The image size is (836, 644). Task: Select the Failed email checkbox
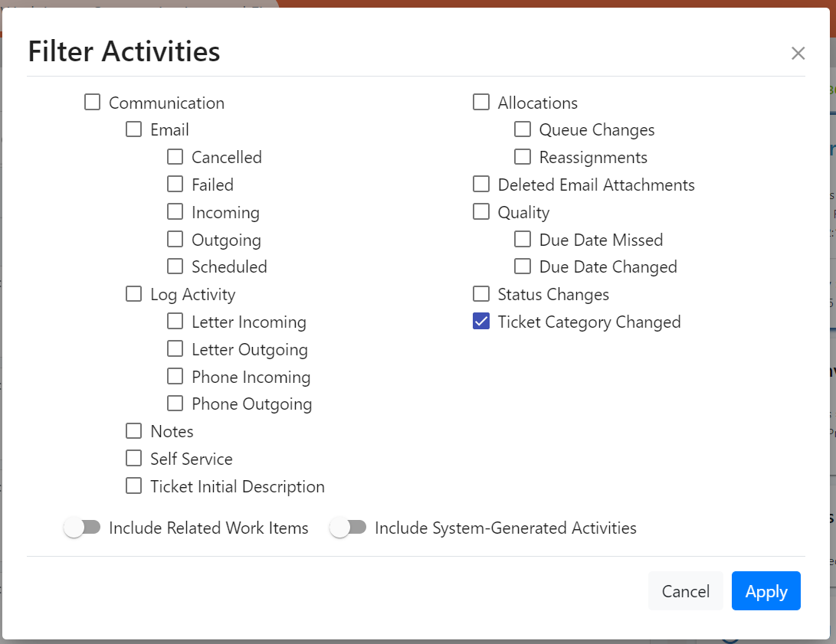click(x=175, y=185)
